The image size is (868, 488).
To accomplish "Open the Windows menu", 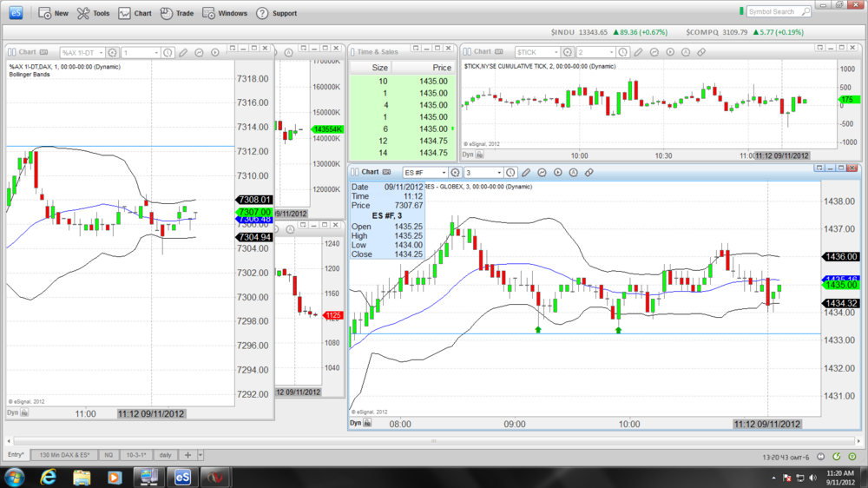I will (x=225, y=13).
